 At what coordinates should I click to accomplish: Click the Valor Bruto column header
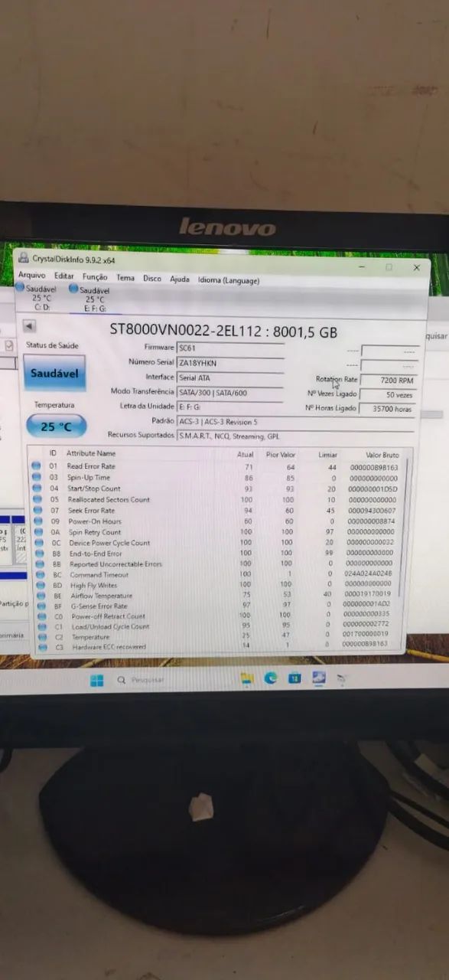click(382, 455)
